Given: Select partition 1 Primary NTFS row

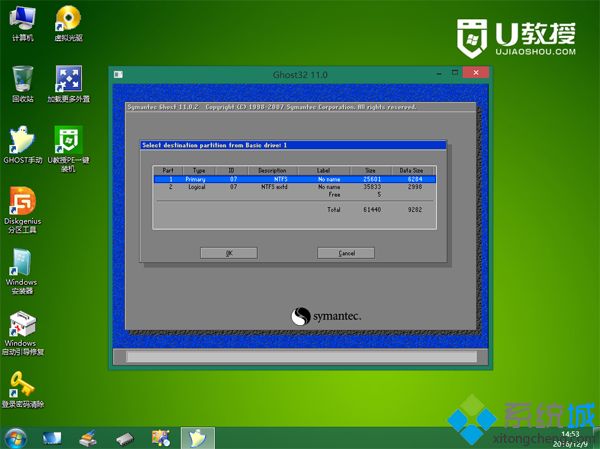Looking at the screenshot, I should point(295,179).
